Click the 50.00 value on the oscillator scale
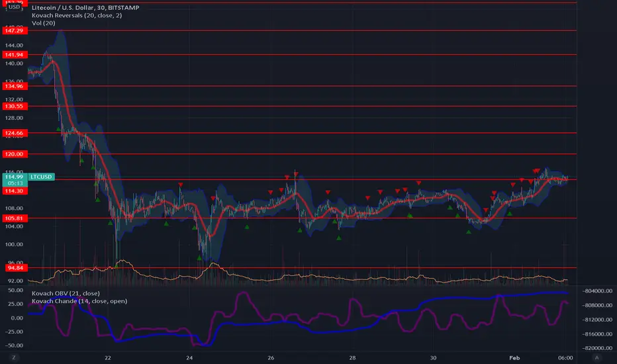Screen dimensions: 617x364 pos(16,290)
